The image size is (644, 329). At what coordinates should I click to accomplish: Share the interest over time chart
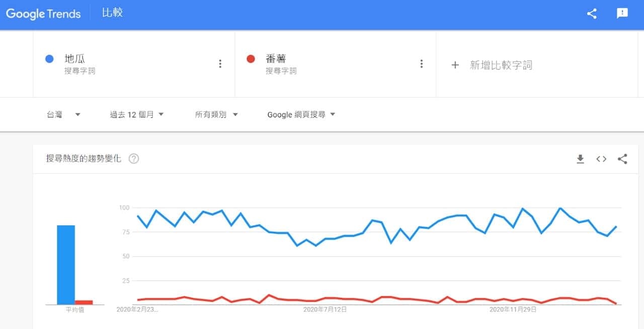pos(622,159)
